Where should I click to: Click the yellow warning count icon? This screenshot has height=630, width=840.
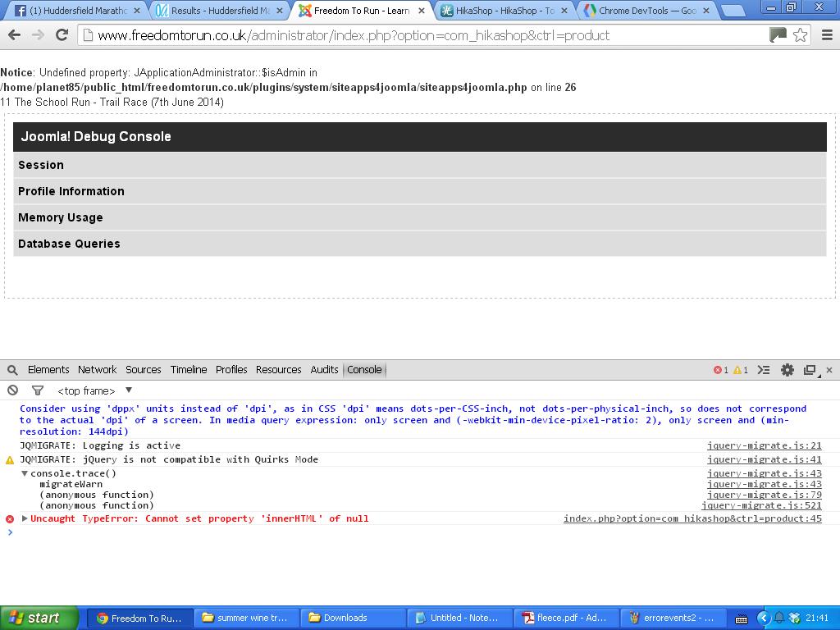(x=737, y=370)
